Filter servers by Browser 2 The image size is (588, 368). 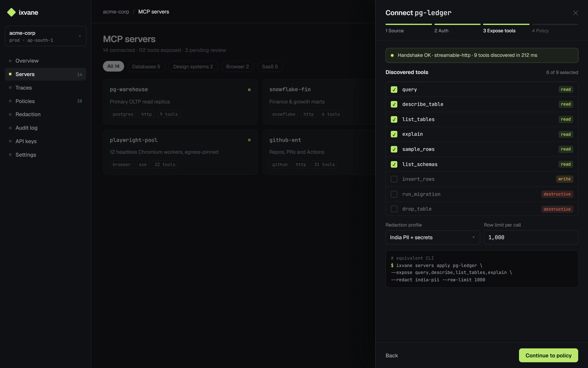(x=237, y=66)
